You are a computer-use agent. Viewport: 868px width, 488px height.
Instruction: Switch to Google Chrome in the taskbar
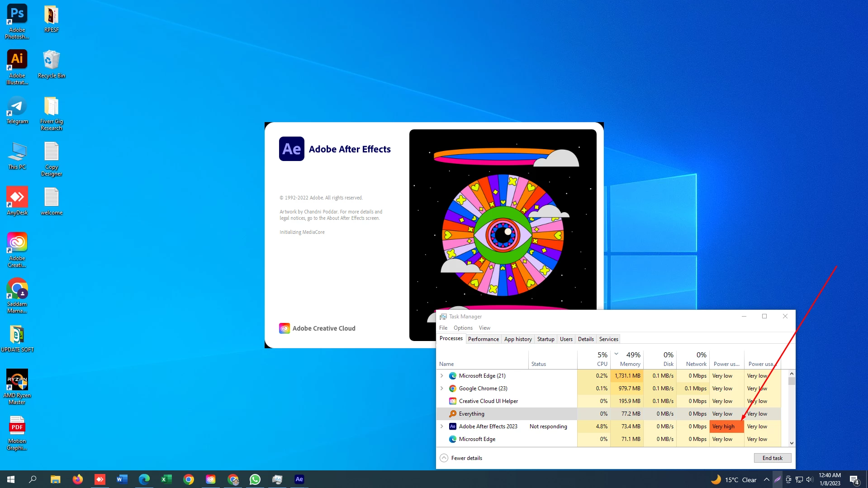(x=188, y=479)
